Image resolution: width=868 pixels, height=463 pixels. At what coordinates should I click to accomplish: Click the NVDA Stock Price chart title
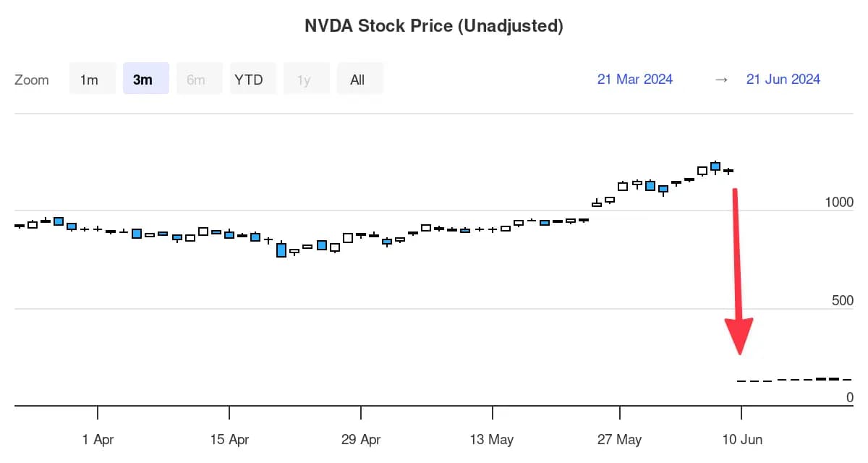434,26
